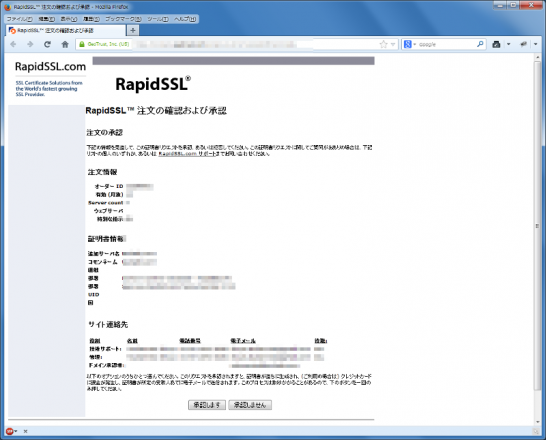Click the Firefox logo in the title bar

tap(8, 7)
